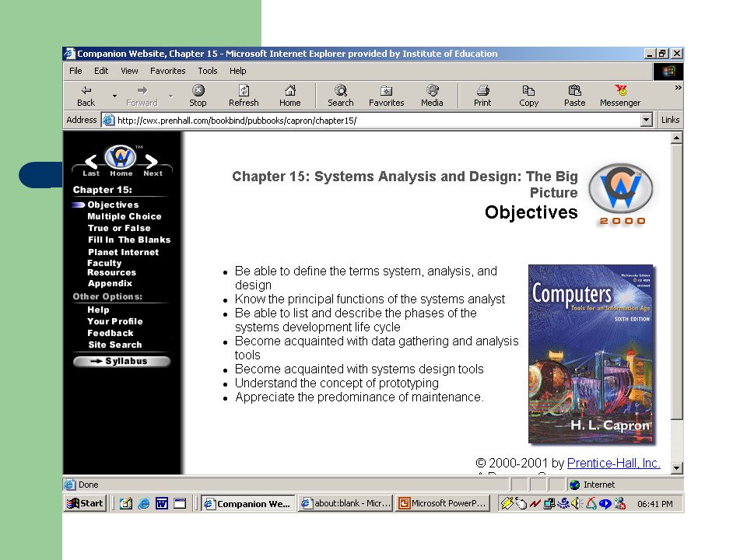Click the Start button
Image resolution: width=747 pixels, height=560 pixels.
(86, 503)
